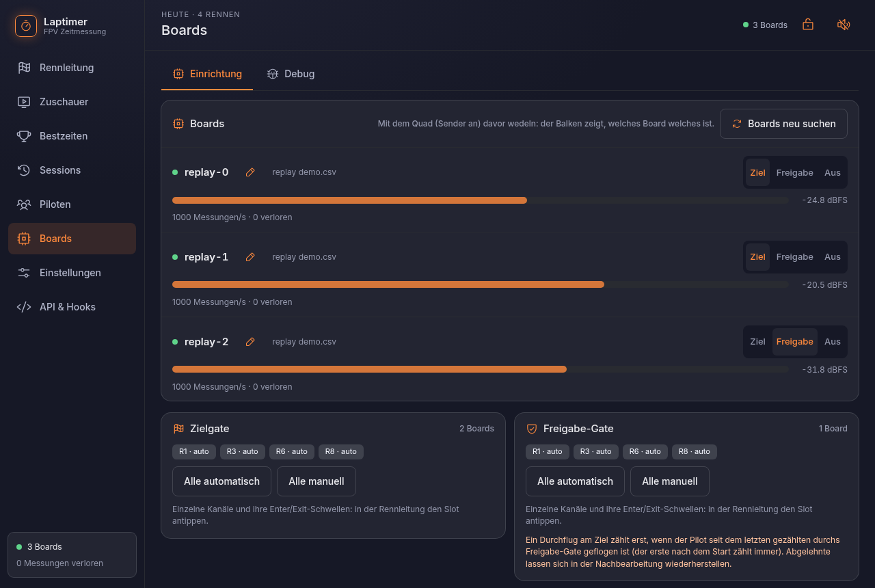Click the replay-2 signal level bar
Viewport: 875px width, 588px height.
pyautogui.click(x=480, y=369)
